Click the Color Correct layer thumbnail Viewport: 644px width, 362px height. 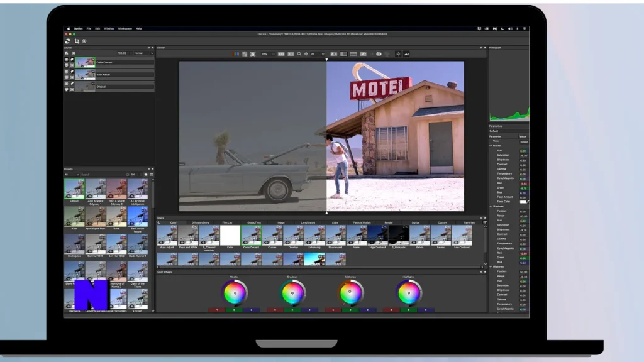coord(85,62)
